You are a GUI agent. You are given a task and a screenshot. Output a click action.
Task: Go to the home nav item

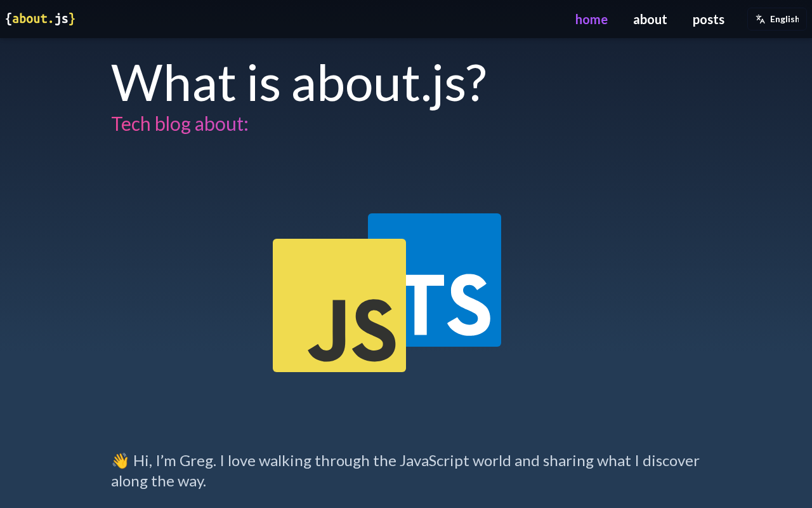click(591, 19)
